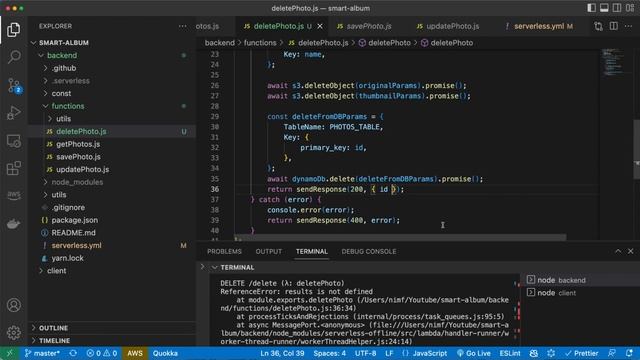Open the AWS Toolkit view

(x=13, y=196)
